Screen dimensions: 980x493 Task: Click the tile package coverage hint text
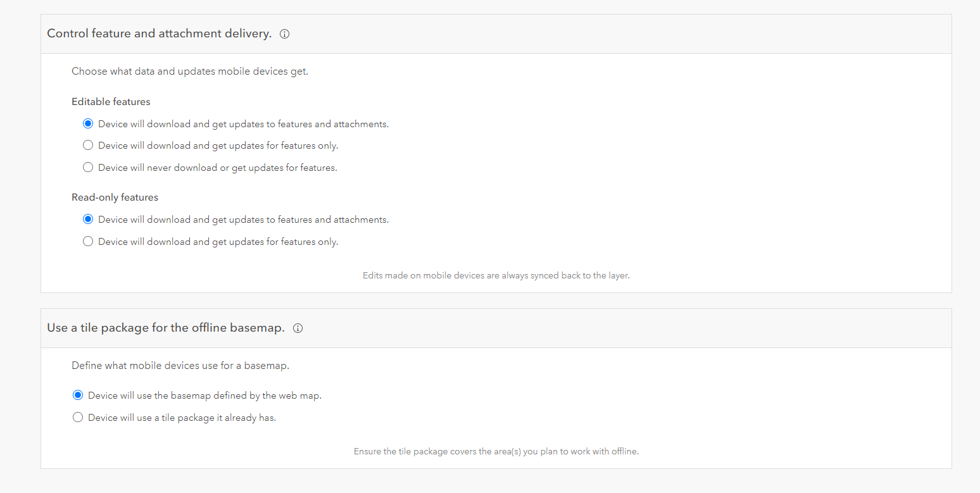point(496,451)
